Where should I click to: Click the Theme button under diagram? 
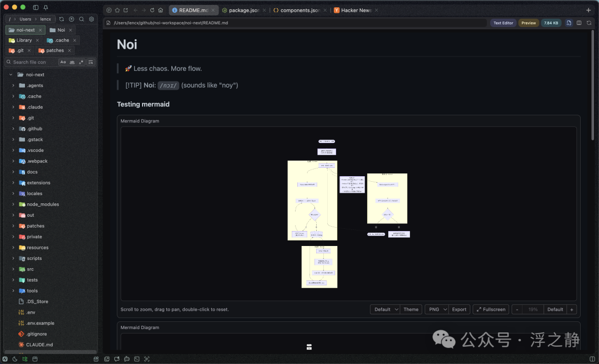[x=411, y=310]
